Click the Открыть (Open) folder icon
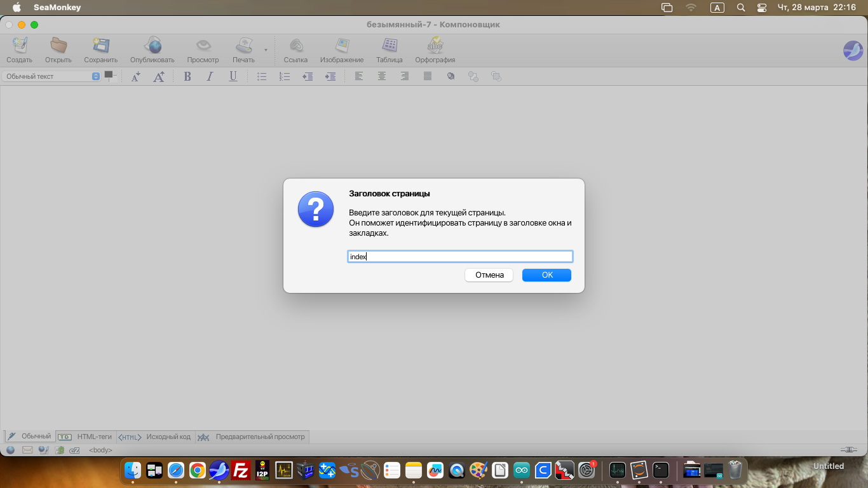This screenshot has width=868, height=488. [x=58, y=46]
